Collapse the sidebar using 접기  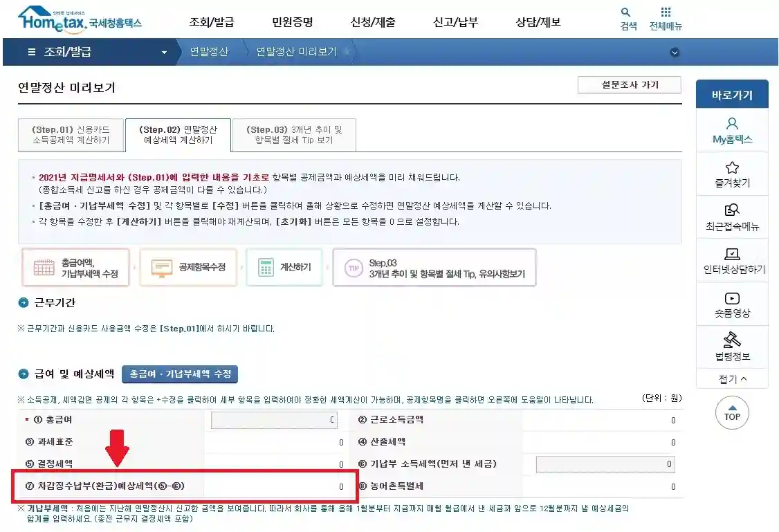(732, 379)
